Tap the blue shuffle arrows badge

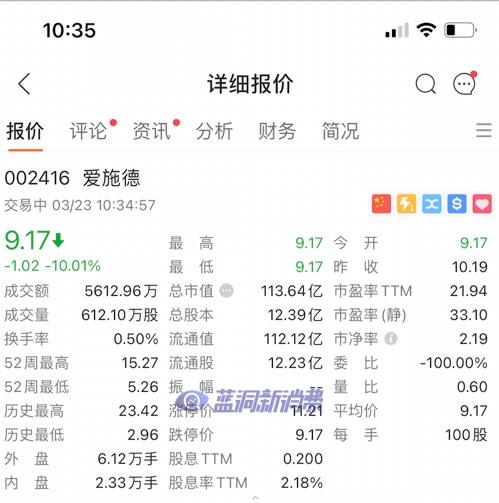[x=431, y=203]
